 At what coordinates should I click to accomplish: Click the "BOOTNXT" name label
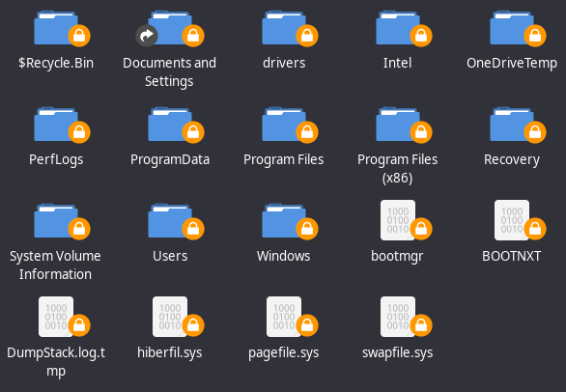[x=512, y=256]
